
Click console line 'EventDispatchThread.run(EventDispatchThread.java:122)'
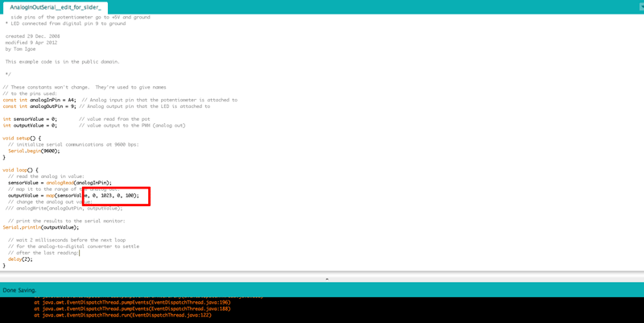pos(123,315)
